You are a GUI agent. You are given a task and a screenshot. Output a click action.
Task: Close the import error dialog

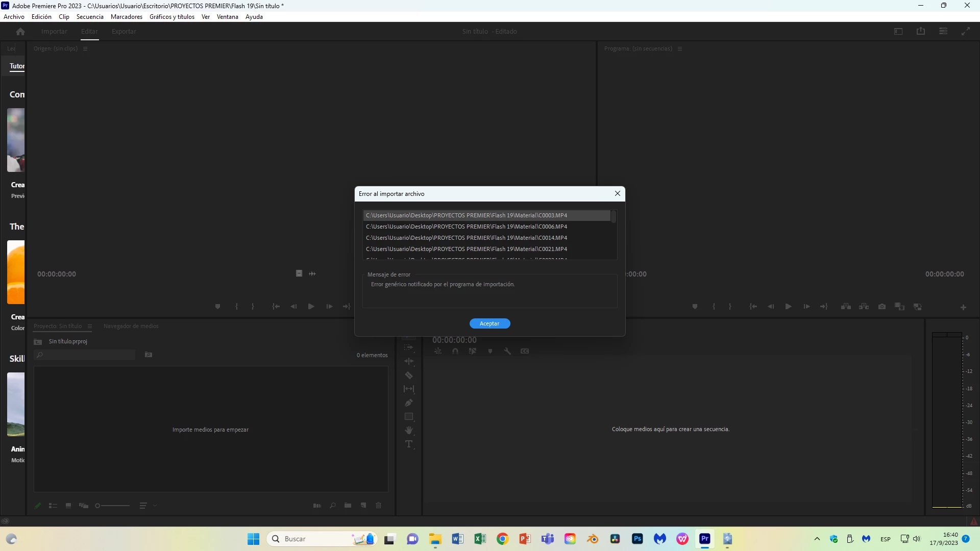point(618,193)
